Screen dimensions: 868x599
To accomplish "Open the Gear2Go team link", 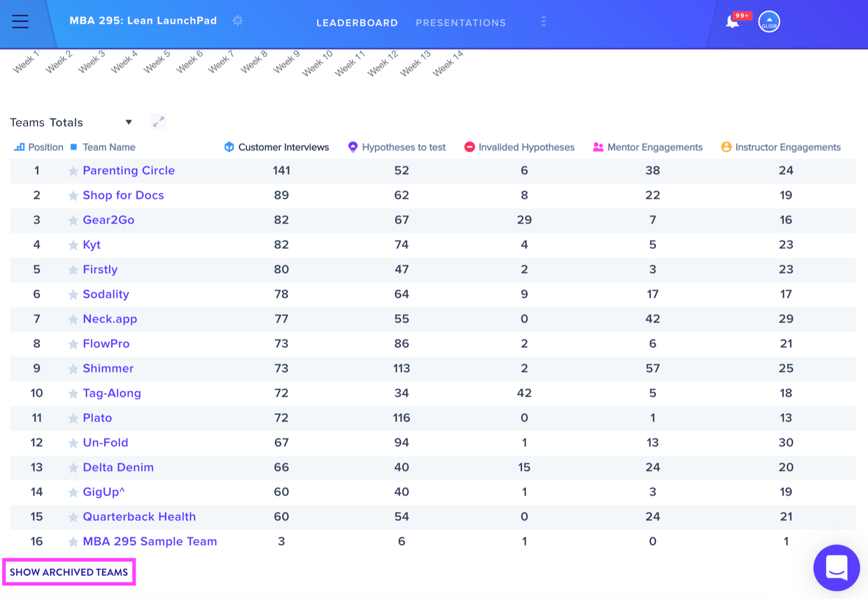I will coord(108,220).
